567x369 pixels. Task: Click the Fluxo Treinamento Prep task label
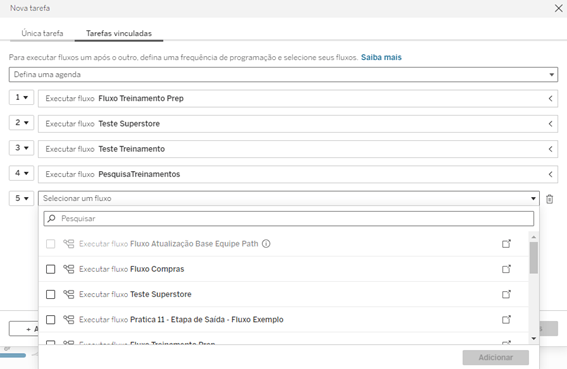141,98
